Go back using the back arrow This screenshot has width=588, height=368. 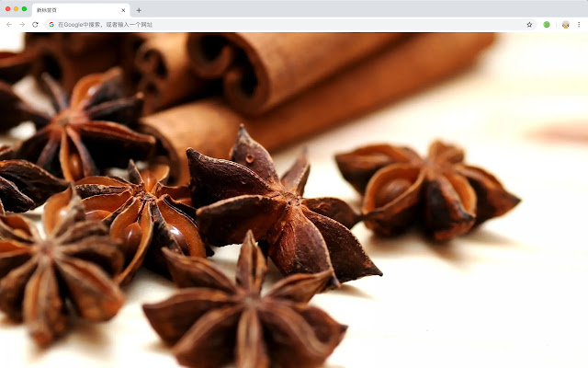[x=9, y=25]
